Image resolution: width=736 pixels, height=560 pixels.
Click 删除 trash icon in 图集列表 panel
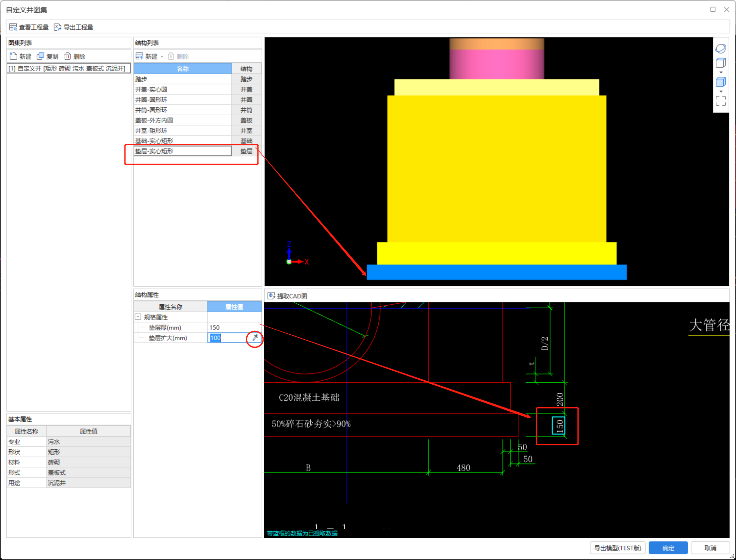[68, 56]
